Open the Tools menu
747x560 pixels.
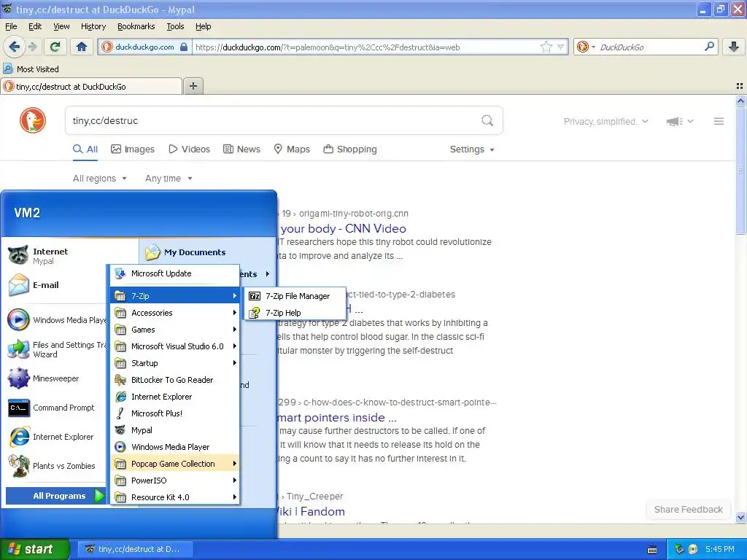tap(175, 26)
